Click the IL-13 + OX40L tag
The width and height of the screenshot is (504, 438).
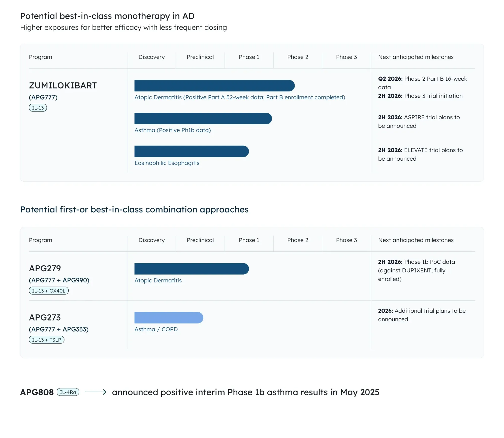pos(49,291)
